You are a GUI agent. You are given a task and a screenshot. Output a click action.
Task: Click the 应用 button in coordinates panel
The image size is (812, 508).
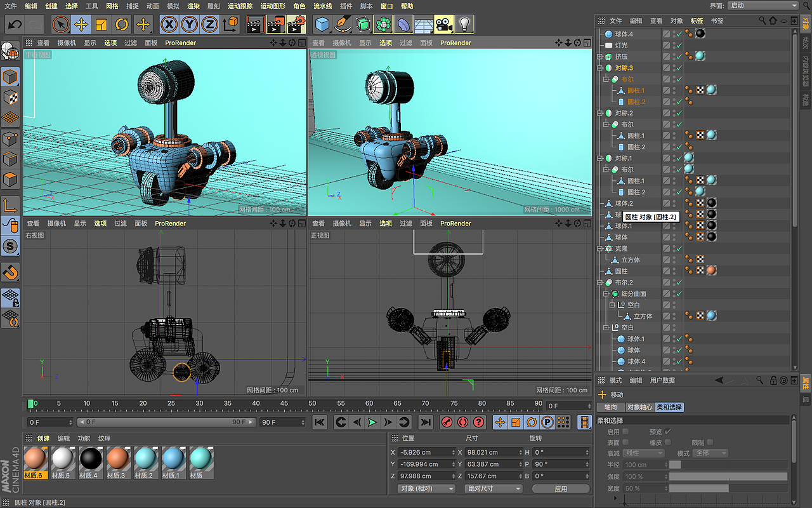pos(561,488)
